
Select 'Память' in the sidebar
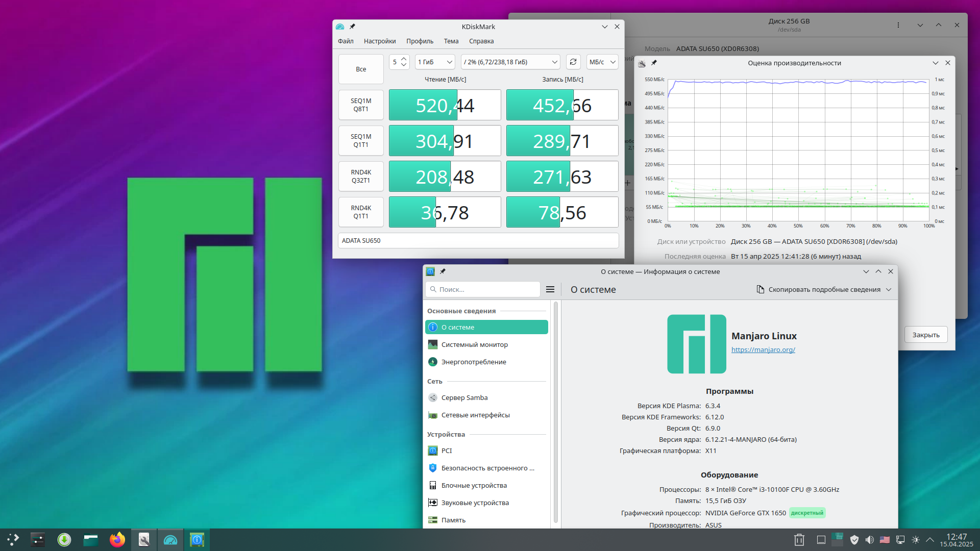pyautogui.click(x=486, y=520)
